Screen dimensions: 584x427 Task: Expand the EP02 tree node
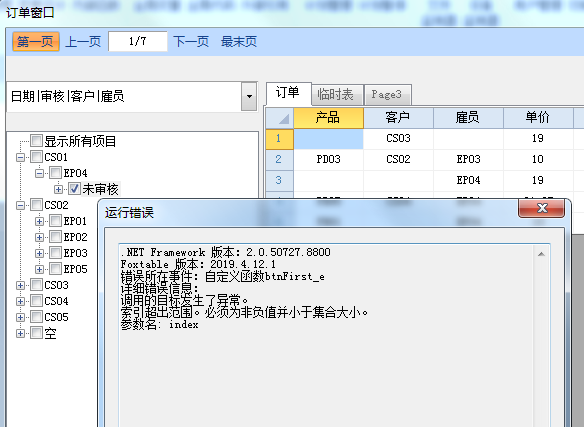coord(39,237)
